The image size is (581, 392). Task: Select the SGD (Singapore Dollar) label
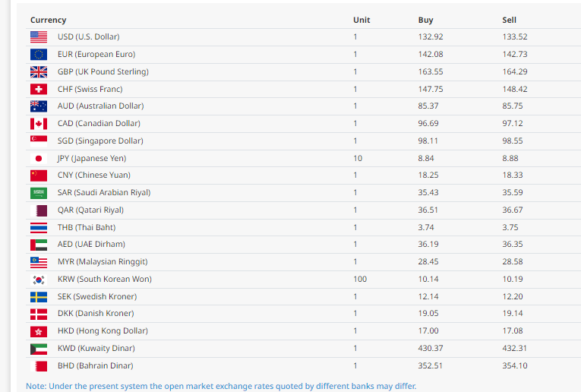[99, 141]
